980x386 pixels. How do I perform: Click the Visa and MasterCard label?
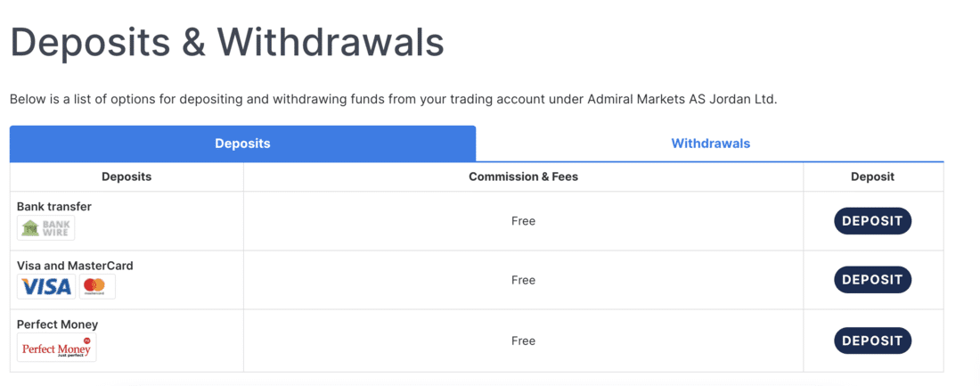(x=75, y=266)
